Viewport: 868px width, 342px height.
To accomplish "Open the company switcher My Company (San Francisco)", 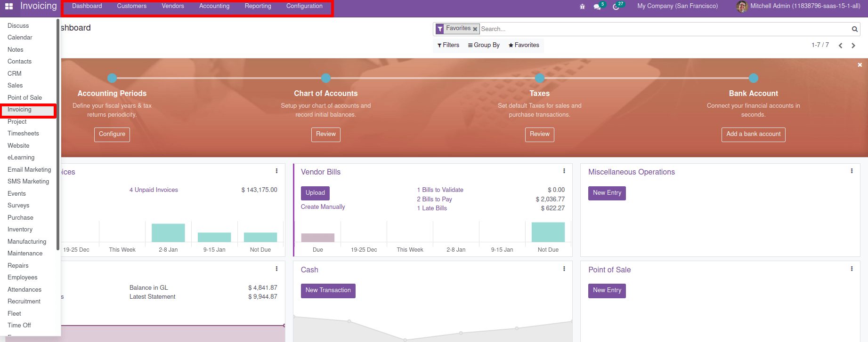I will (x=677, y=6).
